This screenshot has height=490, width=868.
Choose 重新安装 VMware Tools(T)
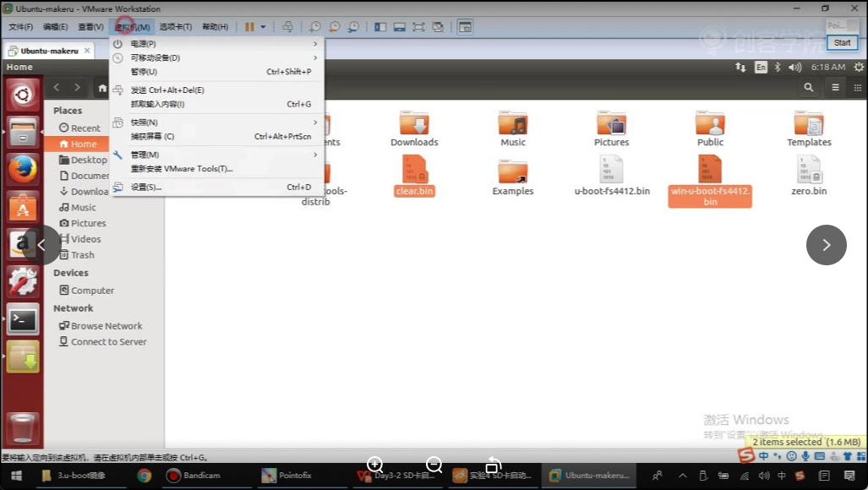click(x=216, y=169)
